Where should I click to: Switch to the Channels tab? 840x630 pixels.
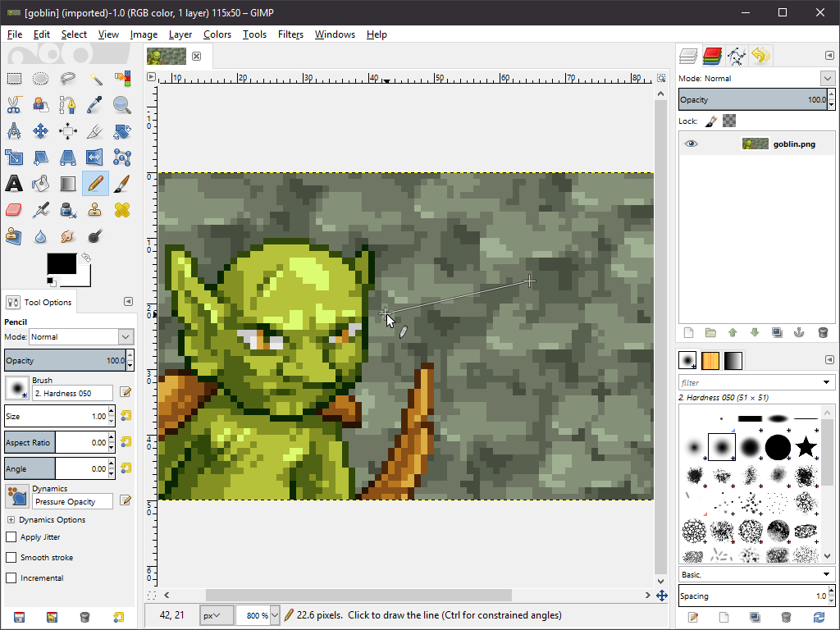coord(712,56)
